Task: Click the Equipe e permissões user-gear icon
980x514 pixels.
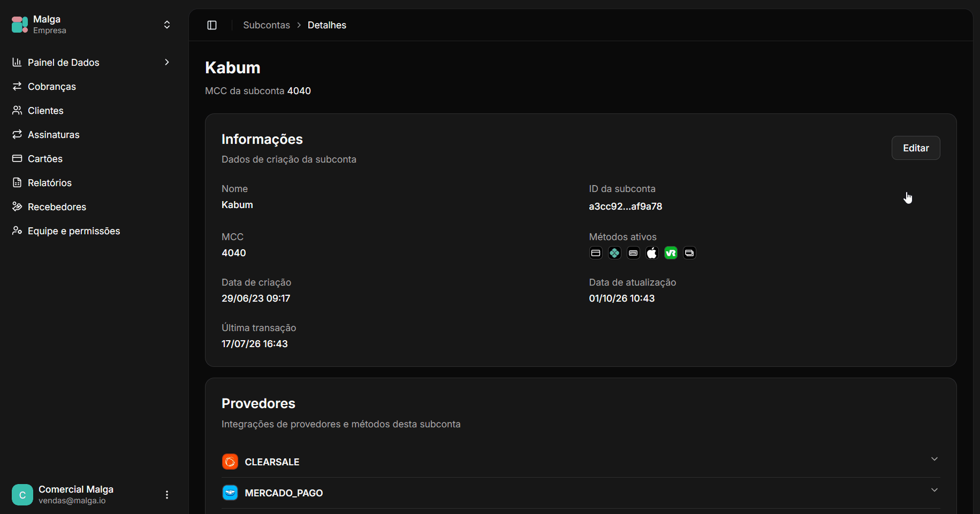Action: point(17,231)
